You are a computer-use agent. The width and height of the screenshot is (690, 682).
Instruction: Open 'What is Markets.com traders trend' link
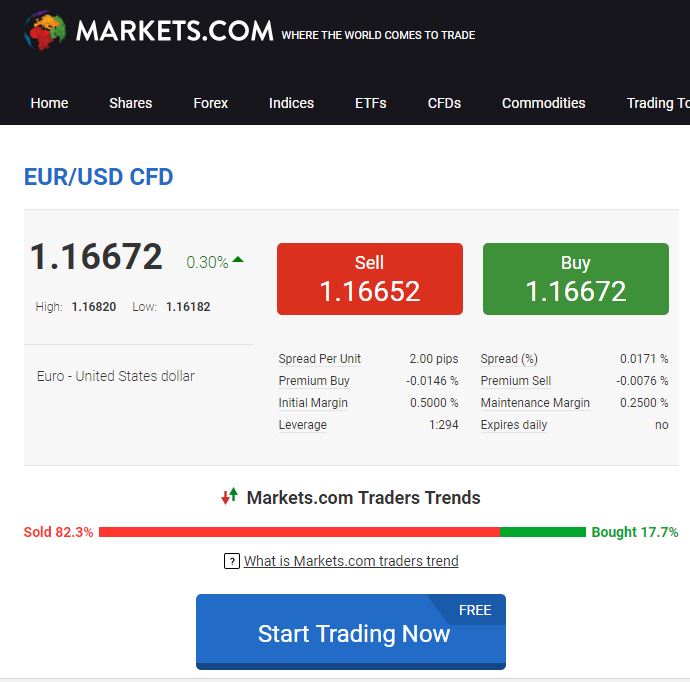[x=351, y=561]
